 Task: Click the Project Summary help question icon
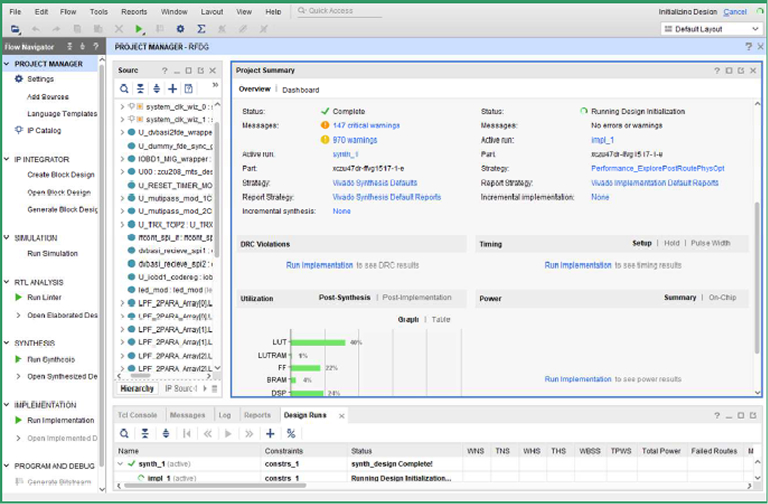click(x=717, y=71)
